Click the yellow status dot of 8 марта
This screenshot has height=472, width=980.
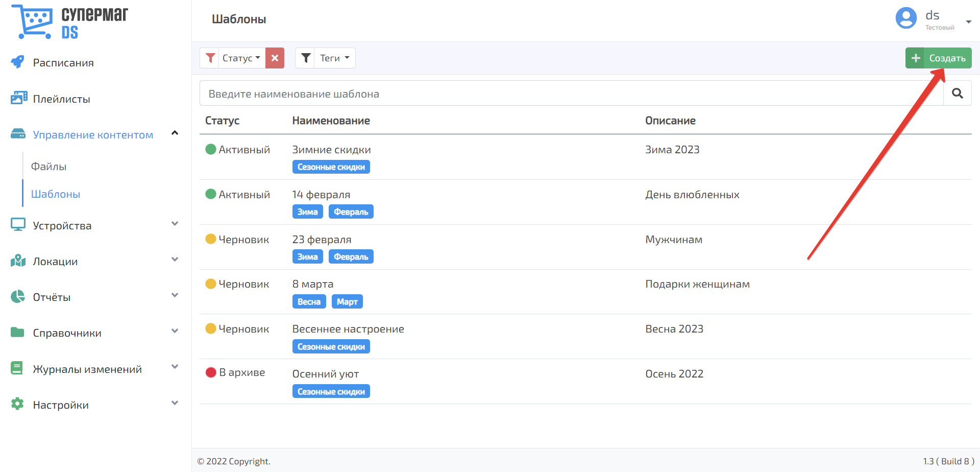(211, 284)
